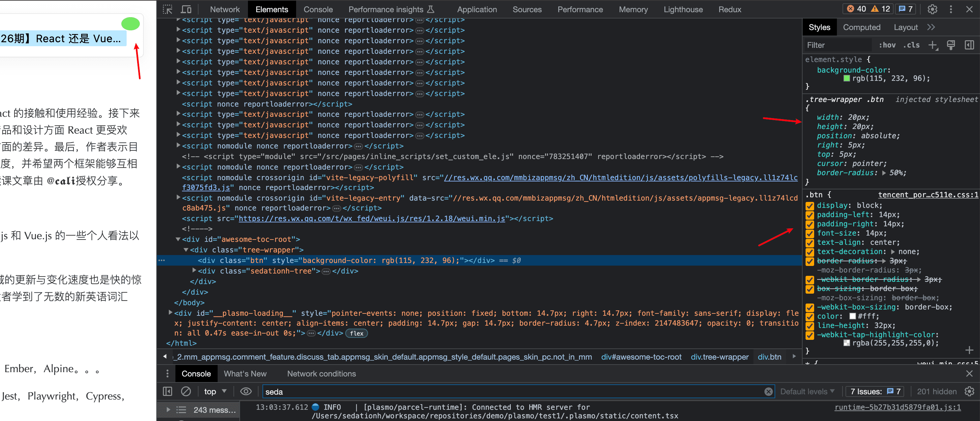980x421 pixels.
Task: Open the weui.min.js script link
Action: coord(371,218)
